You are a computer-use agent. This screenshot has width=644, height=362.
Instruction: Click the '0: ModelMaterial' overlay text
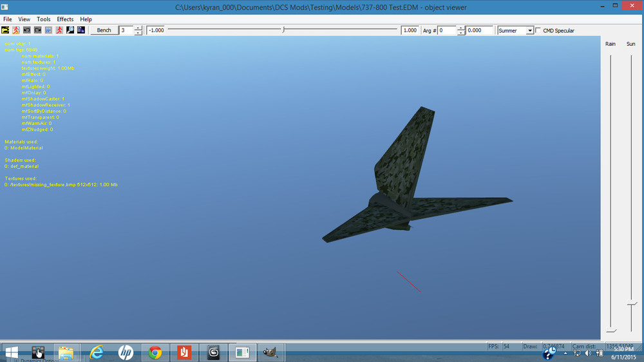[23, 148]
